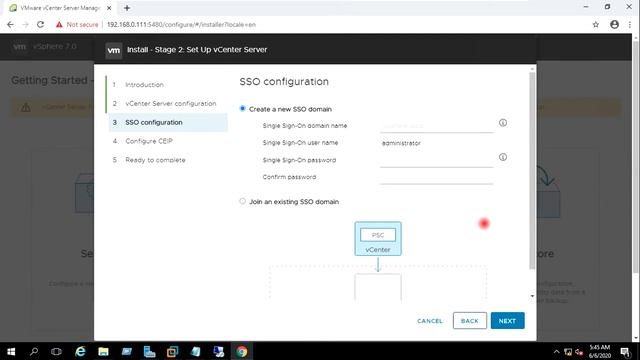Open the notification center icon
The image size is (640, 360).
(625, 352)
